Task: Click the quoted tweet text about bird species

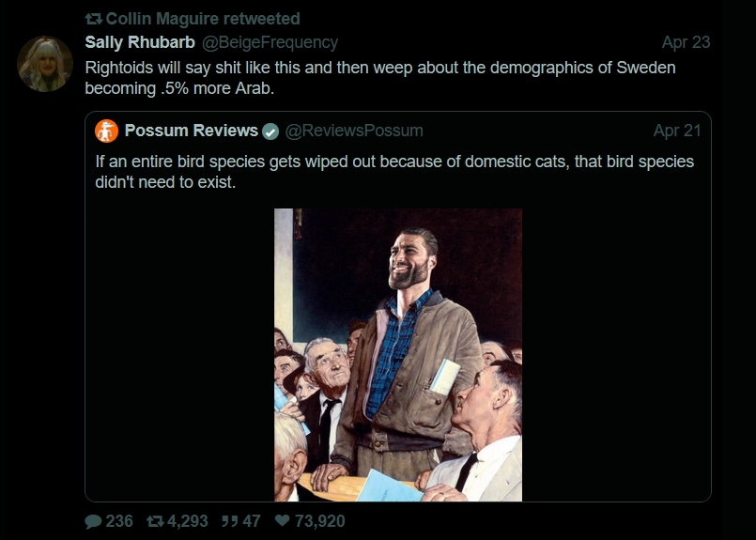Action: pos(394,171)
